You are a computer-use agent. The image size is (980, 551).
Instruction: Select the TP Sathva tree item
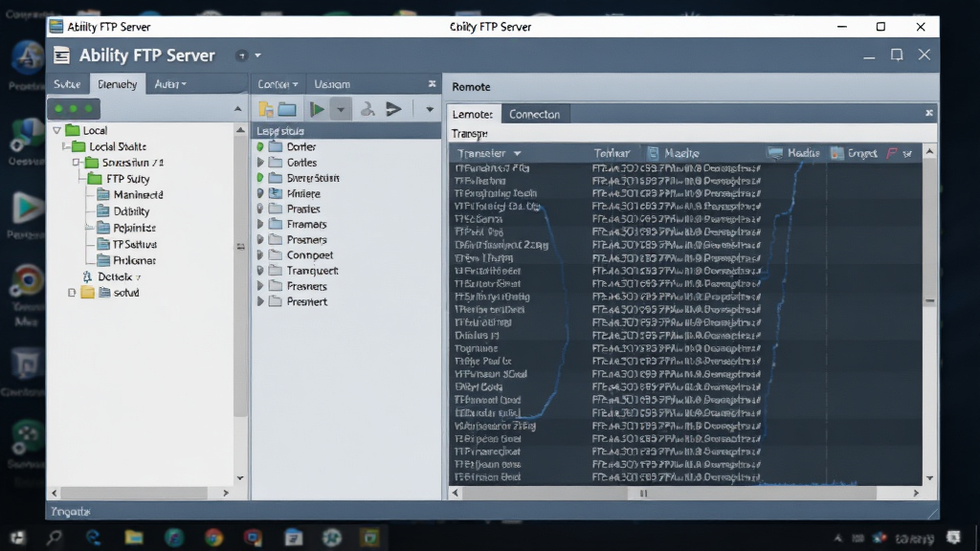[134, 244]
